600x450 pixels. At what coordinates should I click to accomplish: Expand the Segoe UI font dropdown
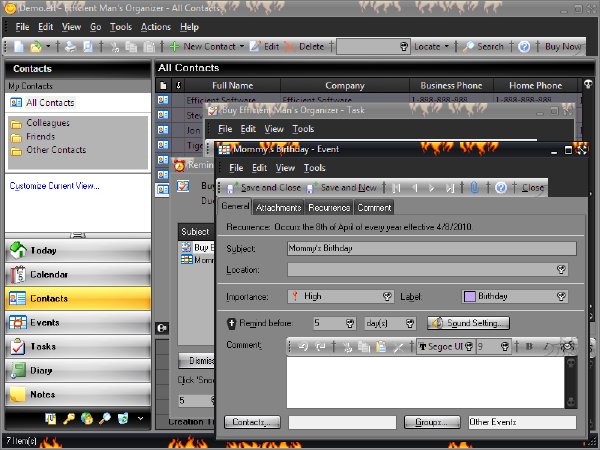tap(469, 347)
